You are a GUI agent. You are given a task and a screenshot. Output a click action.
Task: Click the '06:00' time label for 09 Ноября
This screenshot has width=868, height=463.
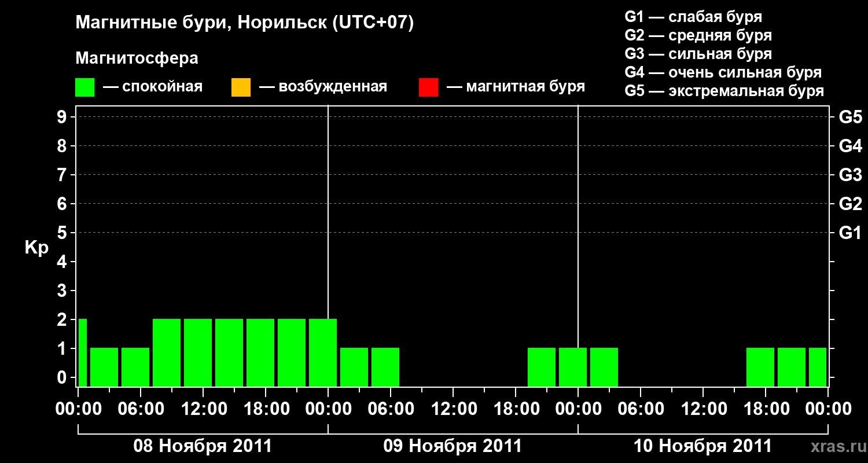tap(390, 409)
